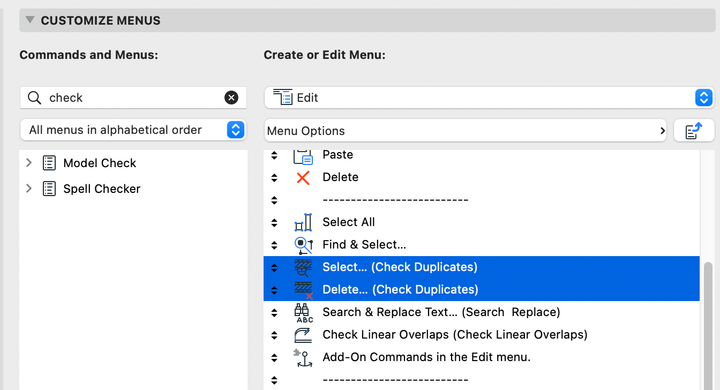Click the menu list vertical scrollbar
Viewport: 720px width, 390px height.
click(x=709, y=325)
